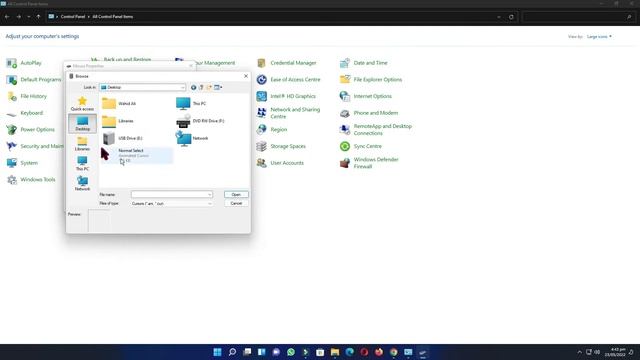Go up one level in Browse toolbar
The width and height of the screenshot is (640, 360).
[201, 87]
